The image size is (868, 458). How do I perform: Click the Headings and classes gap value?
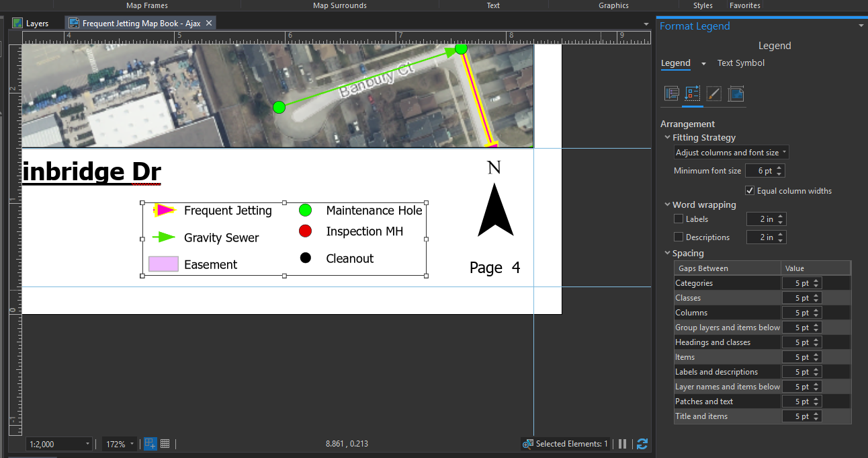click(x=801, y=342)
